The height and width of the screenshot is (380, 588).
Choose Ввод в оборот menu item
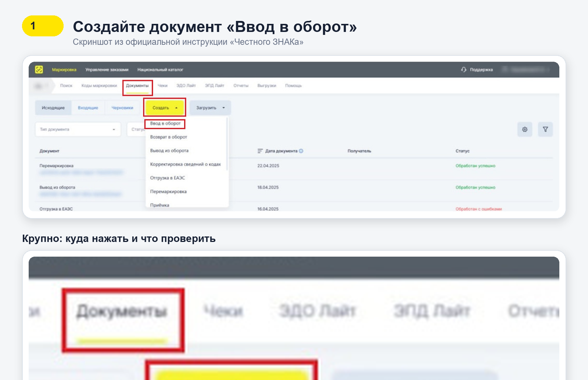(165, 123)
